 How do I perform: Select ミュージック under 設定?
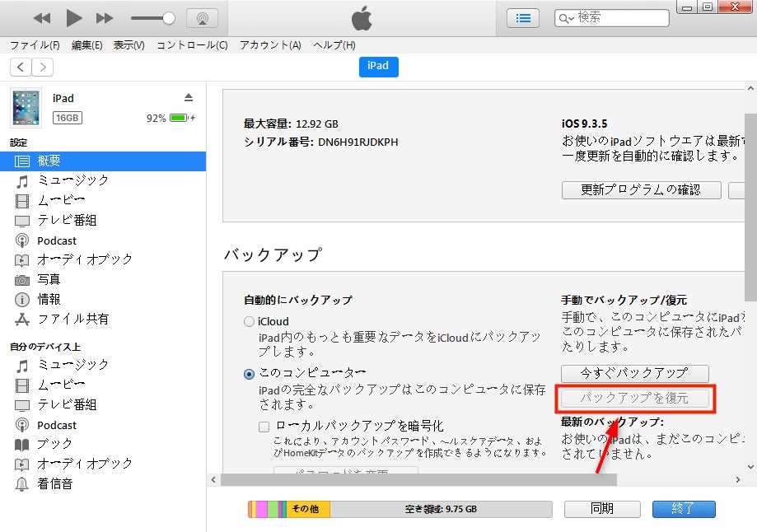point(103,180)
